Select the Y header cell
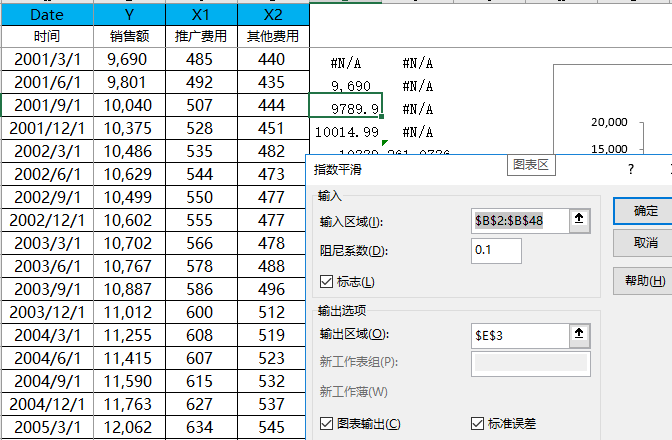The height and width of the screenshot is (440, 672). coord(129,15)
